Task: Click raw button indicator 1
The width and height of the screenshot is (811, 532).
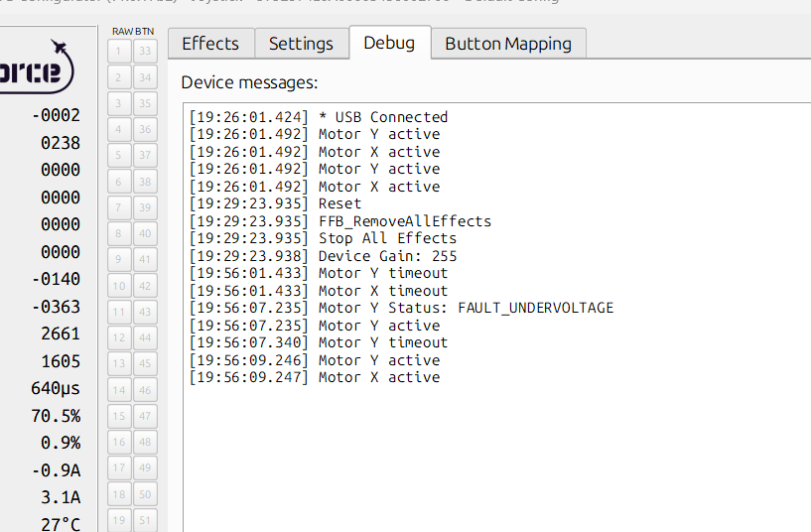Action: (118, 51)
